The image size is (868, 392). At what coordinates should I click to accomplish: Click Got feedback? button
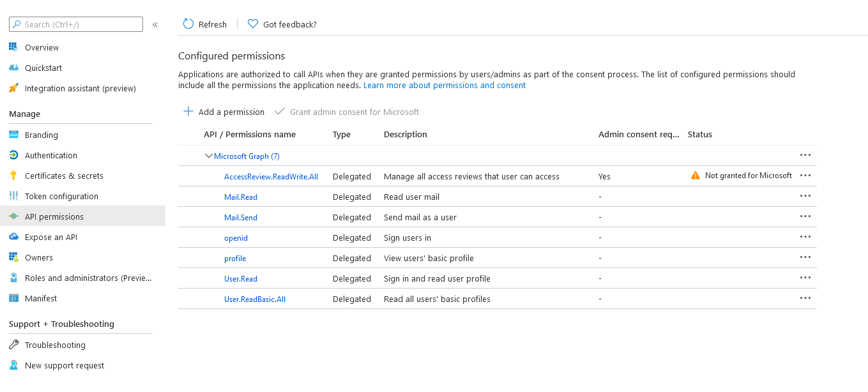tap(290, 24)
